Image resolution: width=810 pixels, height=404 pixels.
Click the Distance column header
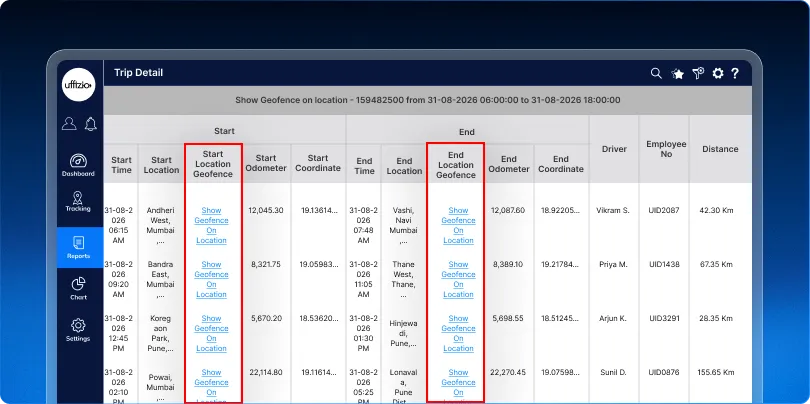point(720,149)
